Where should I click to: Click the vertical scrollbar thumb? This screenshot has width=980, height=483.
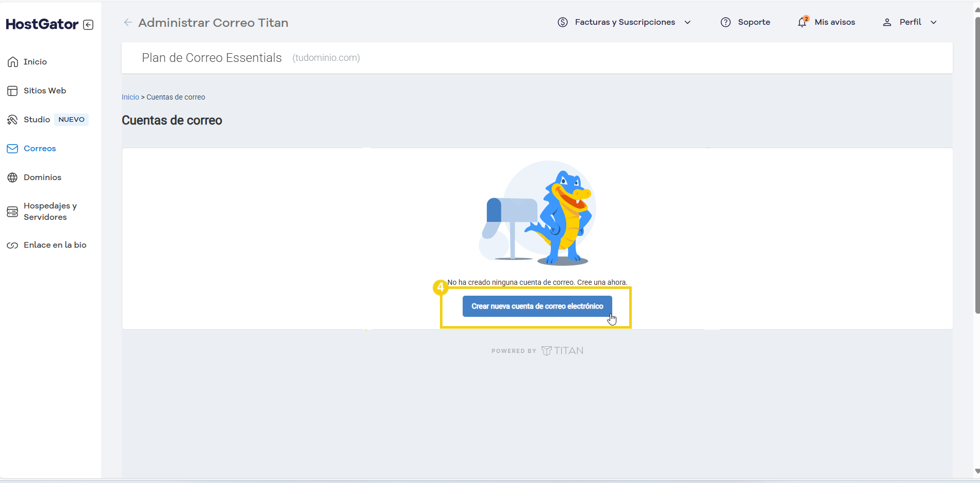point(977,165)
